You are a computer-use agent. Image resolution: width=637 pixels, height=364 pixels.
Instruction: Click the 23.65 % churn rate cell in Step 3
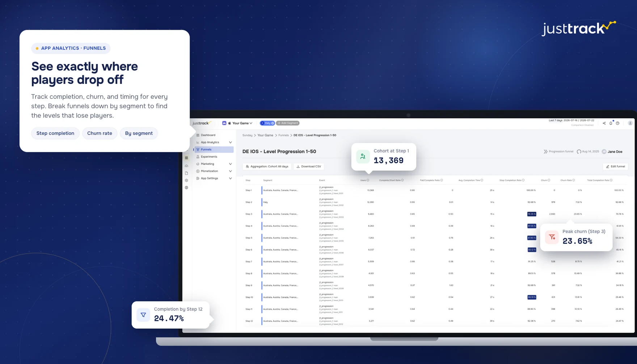(578, 214)
